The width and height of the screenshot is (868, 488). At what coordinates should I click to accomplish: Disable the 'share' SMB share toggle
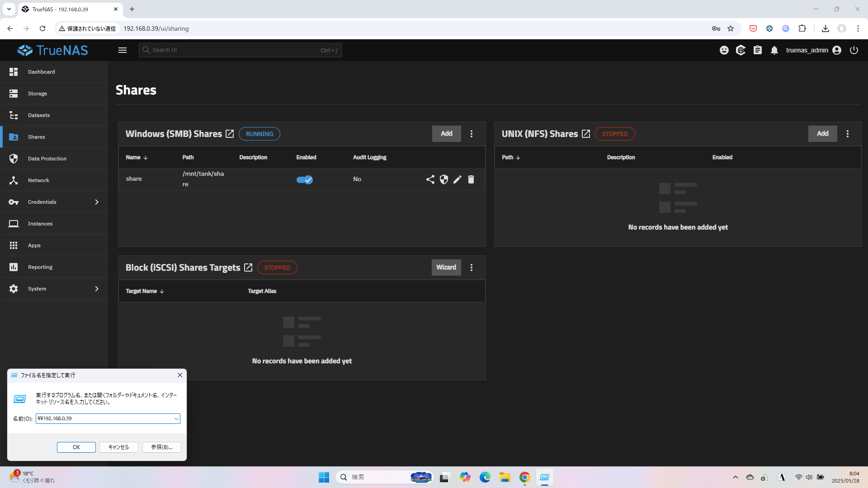coord(305,180)
